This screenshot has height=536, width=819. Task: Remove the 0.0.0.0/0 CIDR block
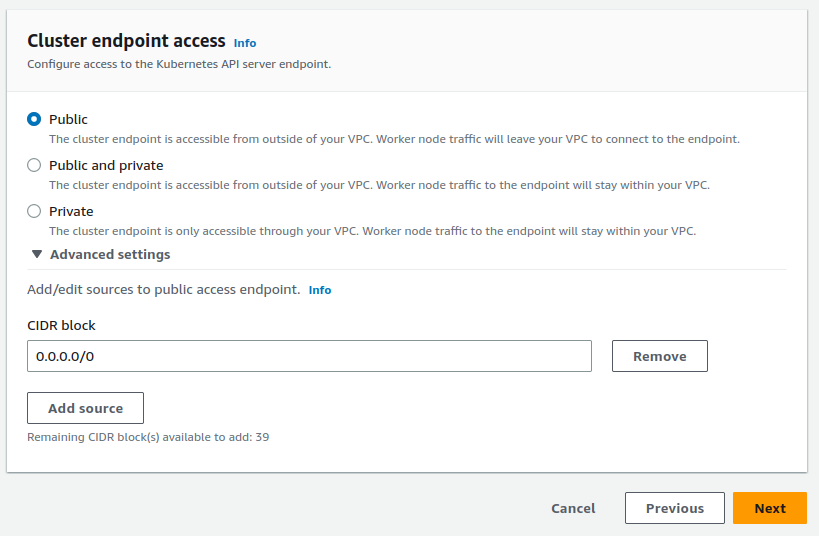[659, 356]
